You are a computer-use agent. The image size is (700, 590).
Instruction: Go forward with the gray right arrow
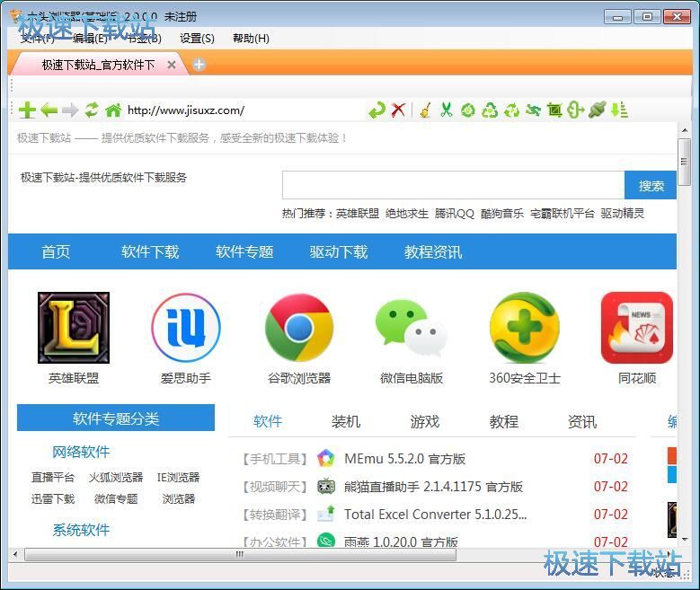click(70, 110)
